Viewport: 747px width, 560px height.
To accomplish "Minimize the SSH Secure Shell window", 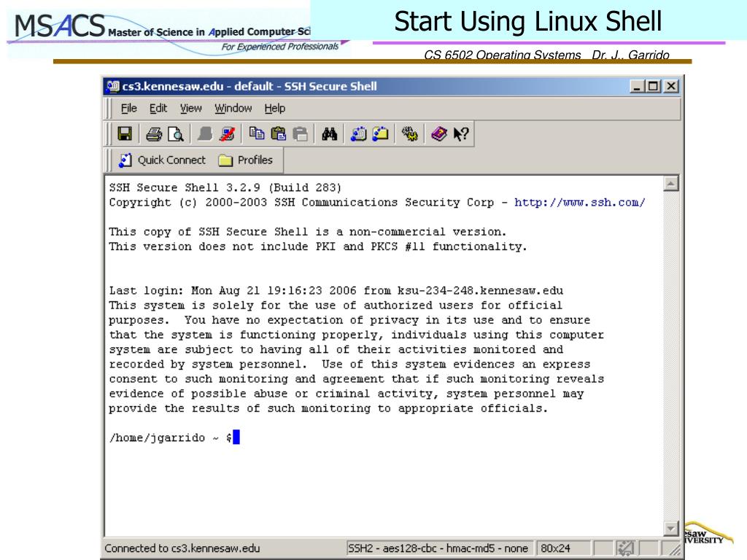I will pyautogui.click(x=637, y=86).
